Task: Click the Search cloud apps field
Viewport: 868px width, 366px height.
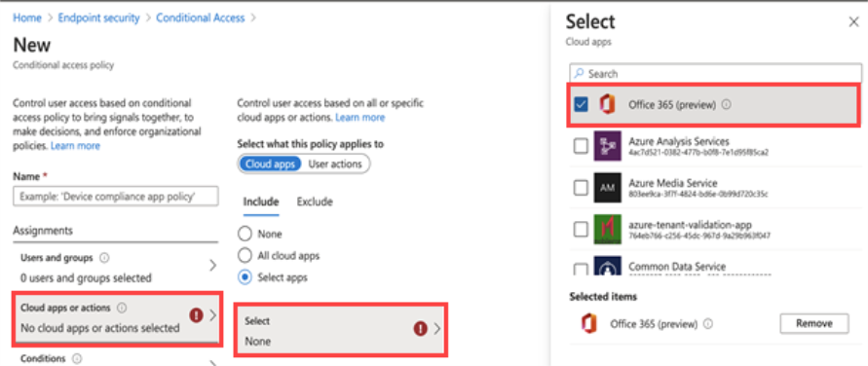Action: (x=715, y=73)
